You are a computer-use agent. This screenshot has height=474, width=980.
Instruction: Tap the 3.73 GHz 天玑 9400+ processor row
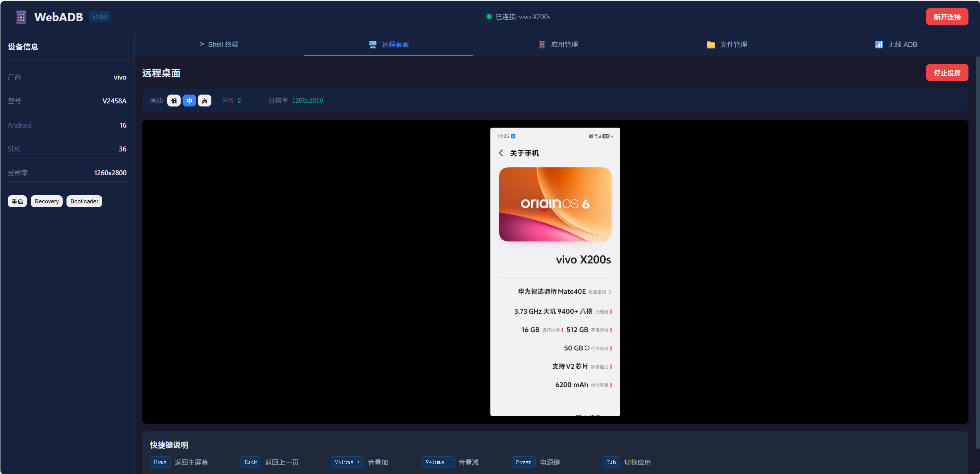(x=563, y=311)
